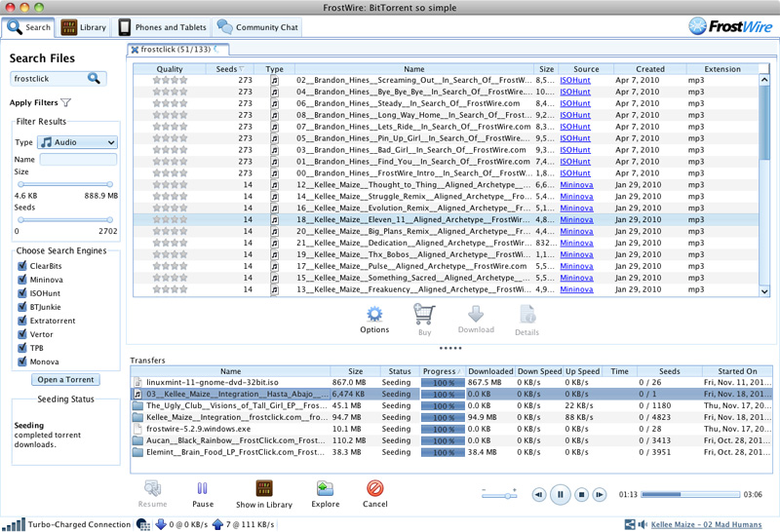The width and height of the screenshot is (780, 532).
Task: Sort results by the Source column
Action: coord(586,69)
